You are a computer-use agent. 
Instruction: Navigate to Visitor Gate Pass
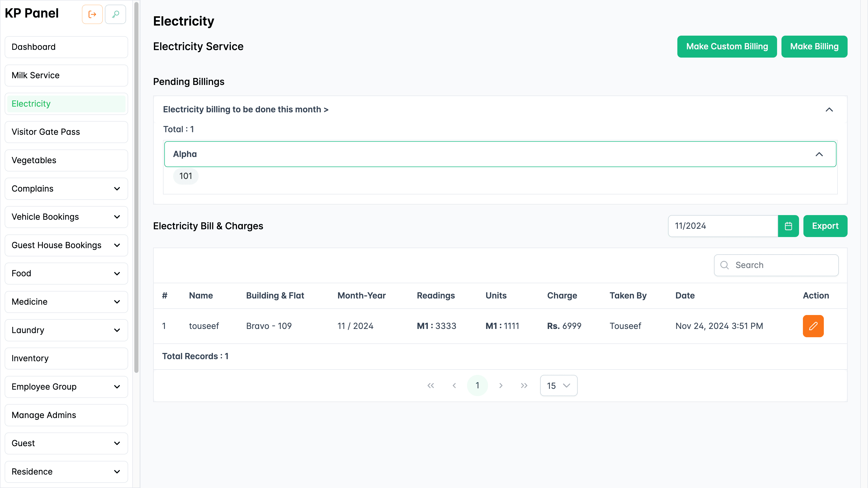click(x=66, y=132)
